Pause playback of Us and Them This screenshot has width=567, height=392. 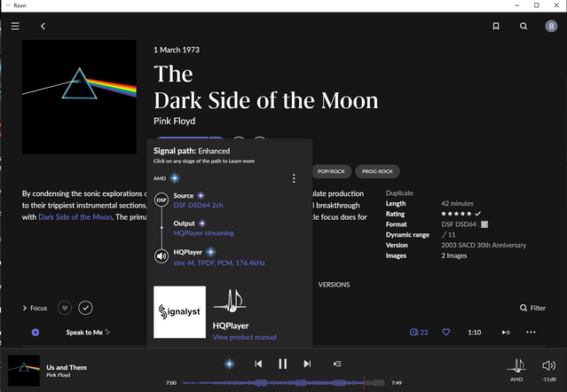coord(282,364)
